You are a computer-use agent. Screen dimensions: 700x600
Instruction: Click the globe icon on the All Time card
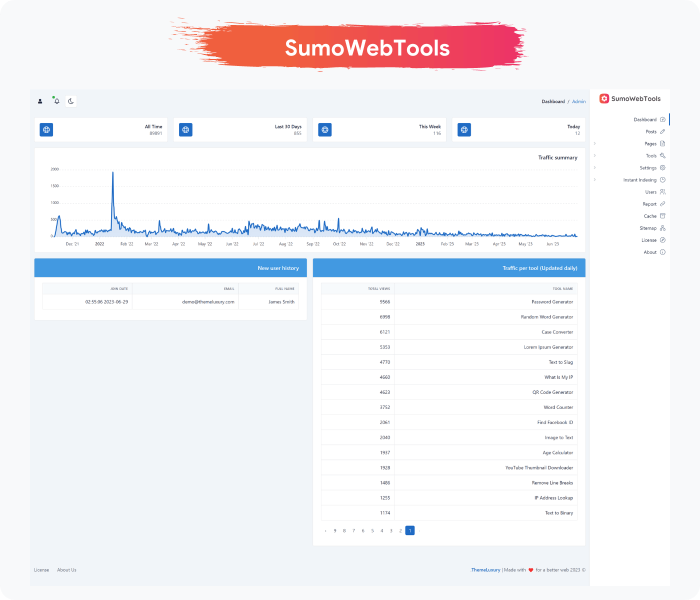pos(46,129)
